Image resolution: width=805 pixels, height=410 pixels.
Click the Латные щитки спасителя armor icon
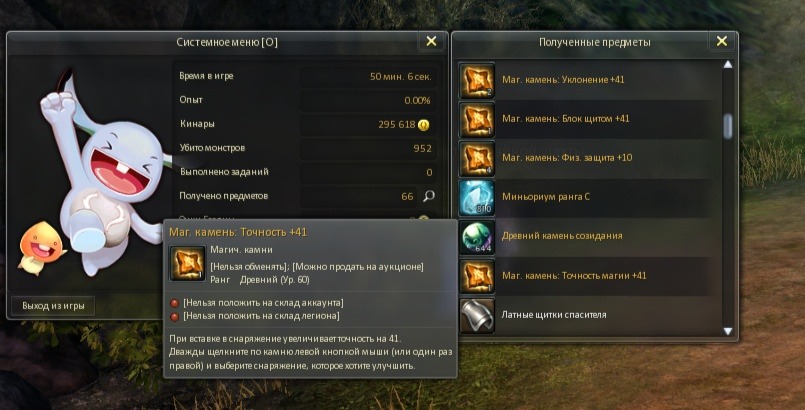476,315
